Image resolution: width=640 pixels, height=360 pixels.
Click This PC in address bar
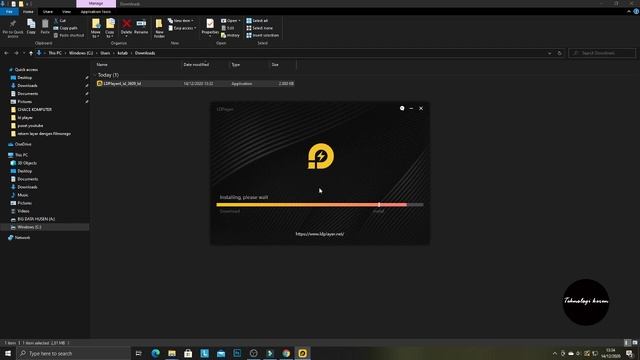[x=55, y=53]
